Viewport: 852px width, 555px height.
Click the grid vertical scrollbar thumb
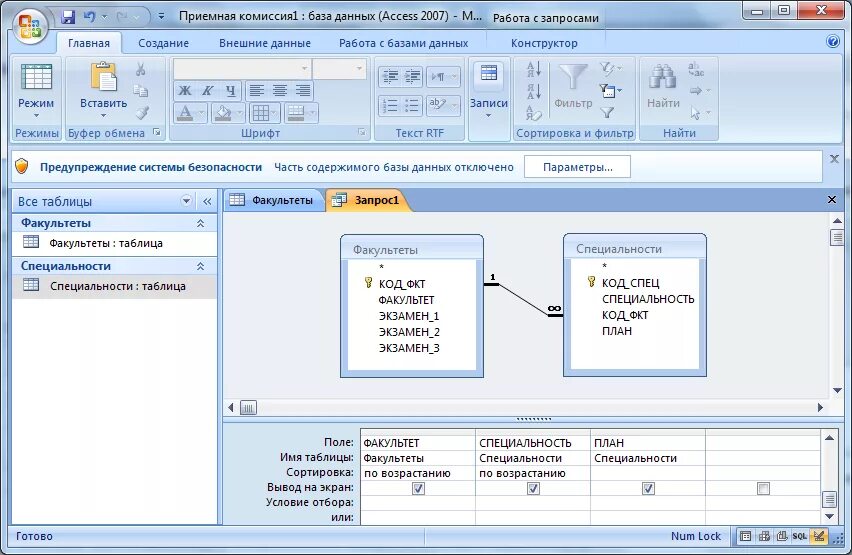pyautogui.click(x=829, y=498)
